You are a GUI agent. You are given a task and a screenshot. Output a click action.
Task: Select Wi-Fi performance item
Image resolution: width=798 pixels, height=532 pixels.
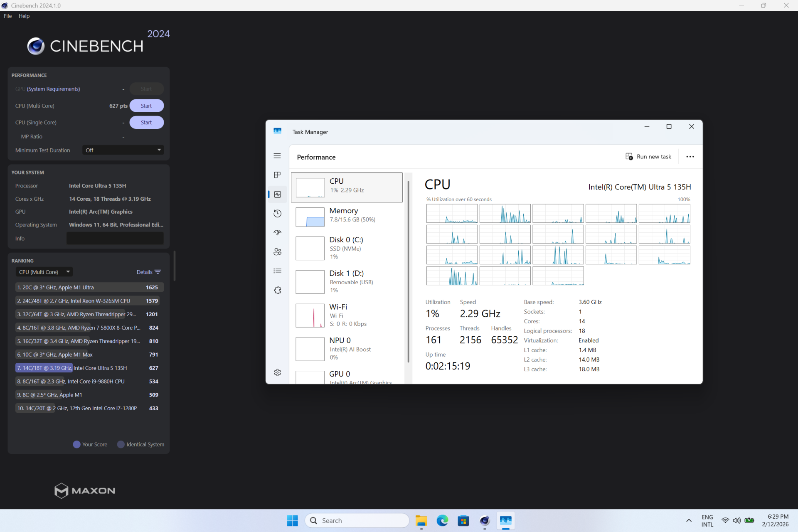347,315
